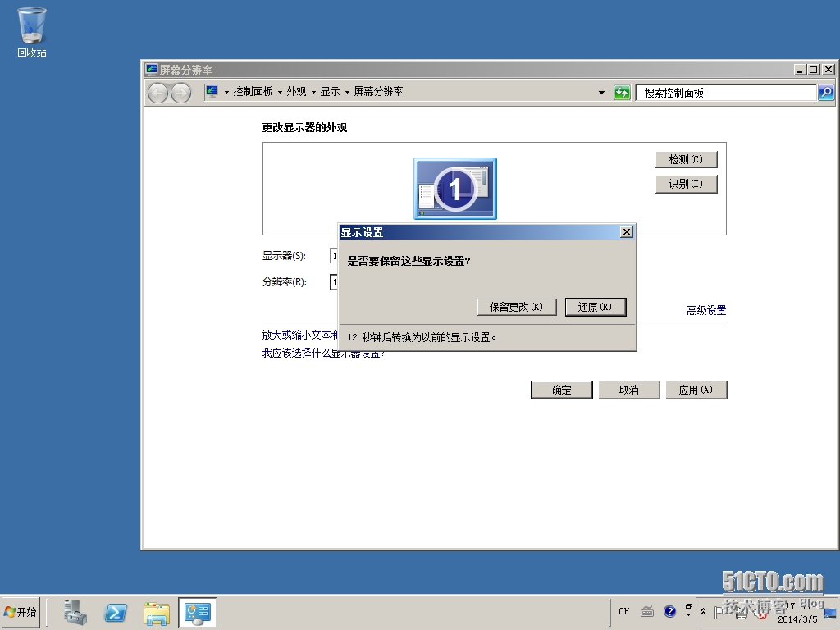Open the 开始 Start menu
Viewport: 840px width, 630px height.
[21, 612]
